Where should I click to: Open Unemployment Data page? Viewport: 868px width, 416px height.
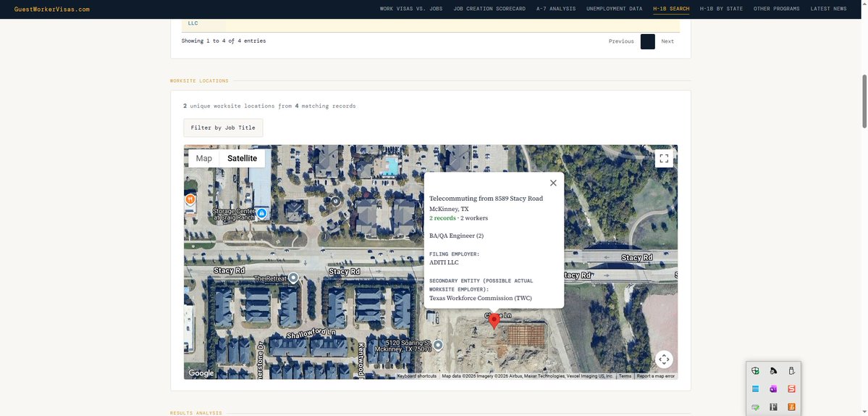[615, 9]
